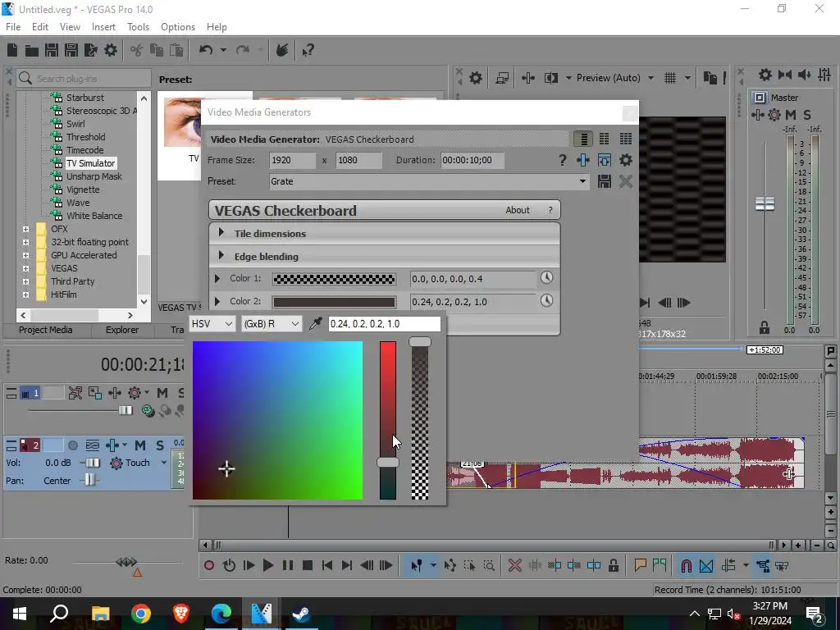The image size is (840, 630).
Task: Click the Undo arrow icon
Action: [x=206, y=50]
